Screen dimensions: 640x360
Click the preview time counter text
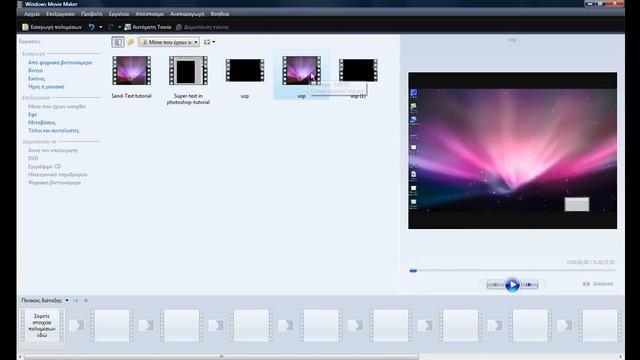pos(590,262)
